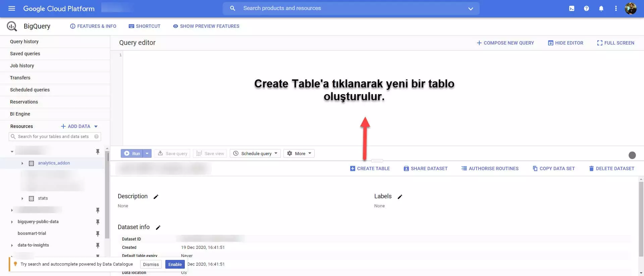The height and width of the screenshot is (276, 644).
Task: Activate Cloud Shell icon in header
Action: pyautogui.click(x=572, y=8)
